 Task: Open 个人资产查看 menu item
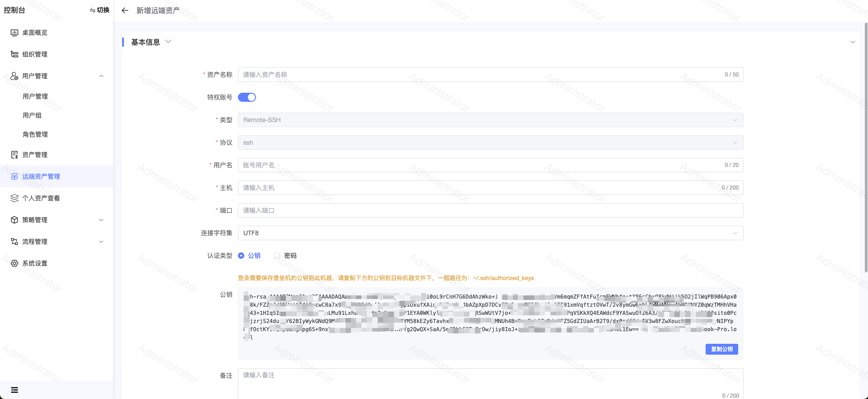click(57, 198)
